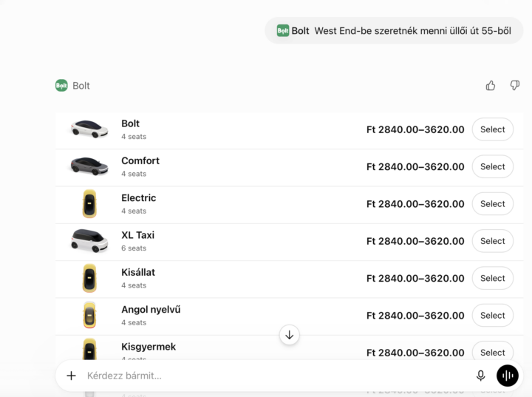Click the Bolt ride name label
Image resolution: width=532 pixels, height=397 pixels.
pyautogui.click(x=130, y=123)
